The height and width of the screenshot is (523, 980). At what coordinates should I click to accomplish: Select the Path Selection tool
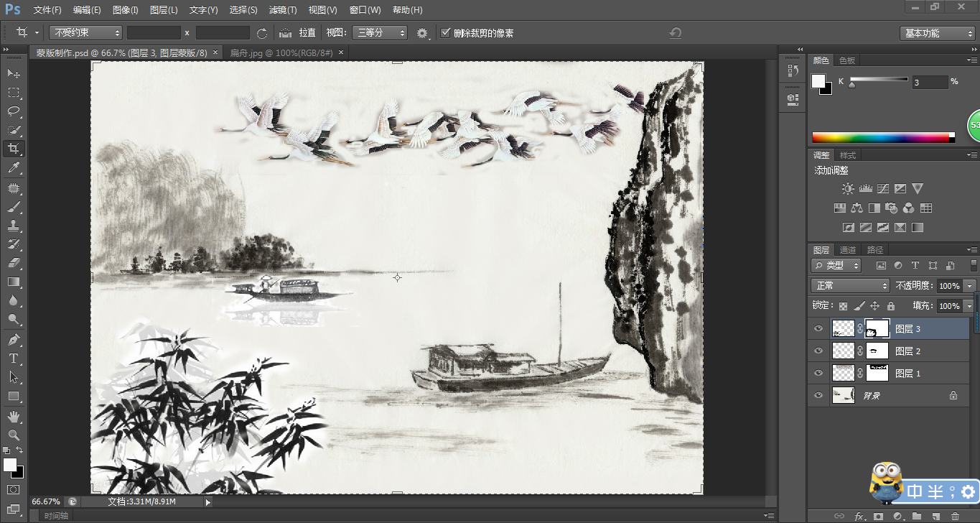point(14,376)
